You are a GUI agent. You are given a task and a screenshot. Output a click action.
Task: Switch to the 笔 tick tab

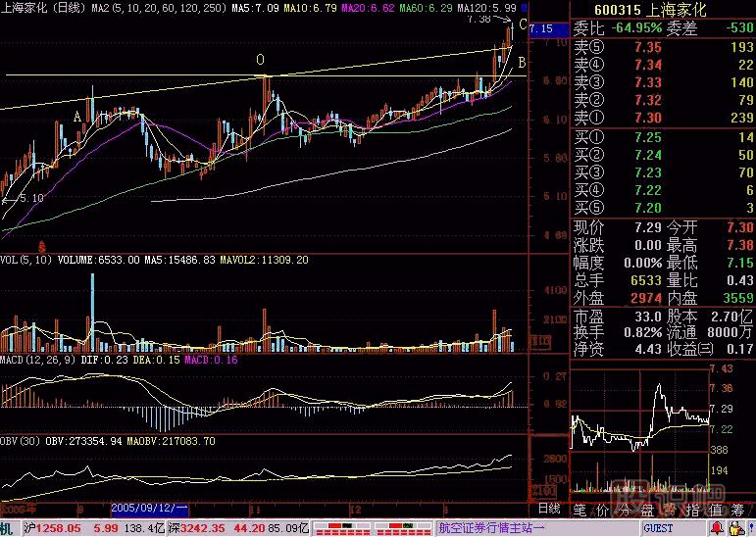coord(580,510)
